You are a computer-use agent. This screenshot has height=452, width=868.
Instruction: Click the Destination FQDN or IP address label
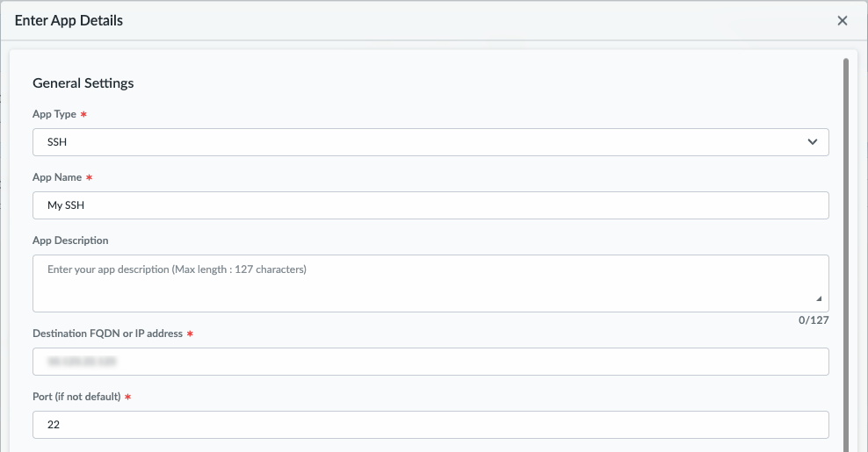(x=107, y=334)
